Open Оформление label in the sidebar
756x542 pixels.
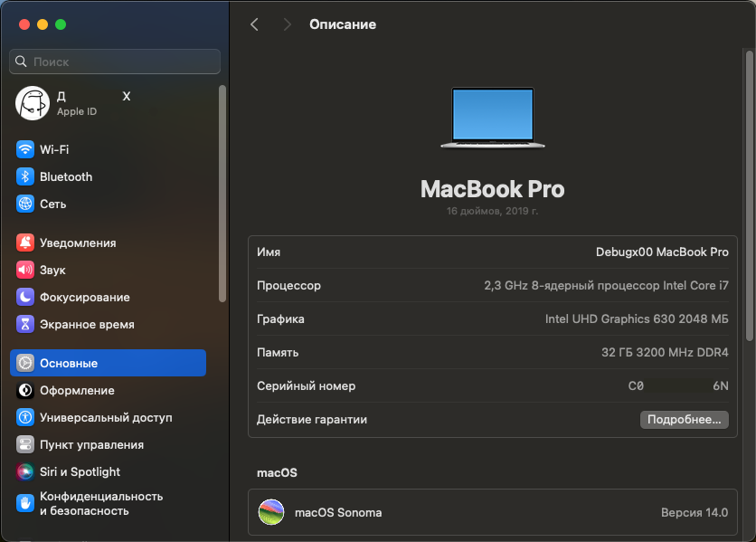pos(77,391)
